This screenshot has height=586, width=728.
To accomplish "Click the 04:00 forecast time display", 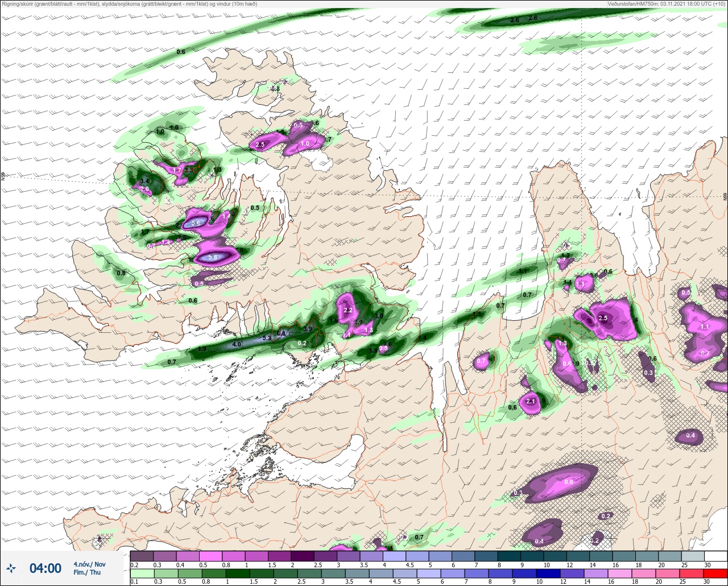I will 45,568.
